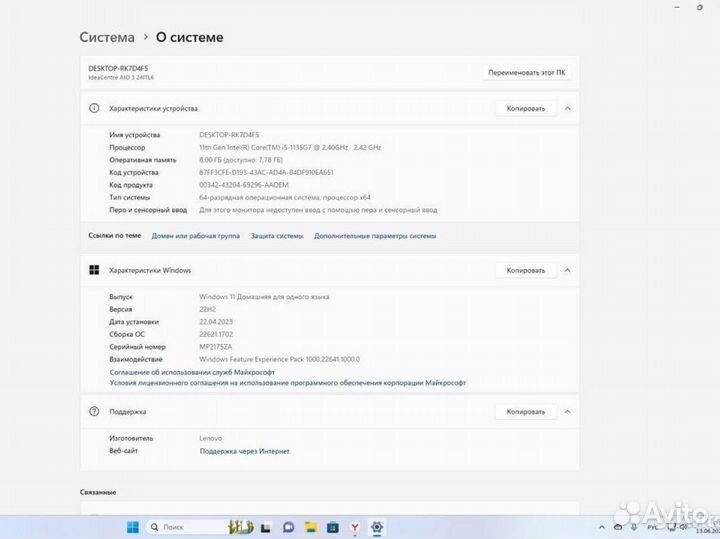This screenshot has width=720, height=539.
Task: Minimize the Settings window
Action: pyautogui.click(x=677, y=7)
